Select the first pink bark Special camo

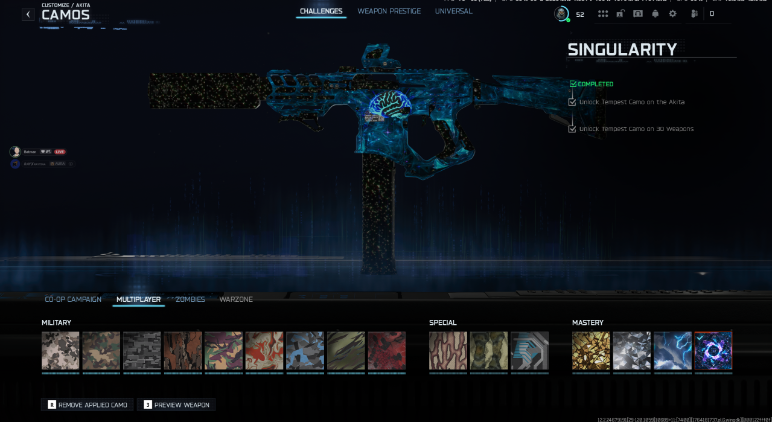pyautogui.click(x=448, y=351)
